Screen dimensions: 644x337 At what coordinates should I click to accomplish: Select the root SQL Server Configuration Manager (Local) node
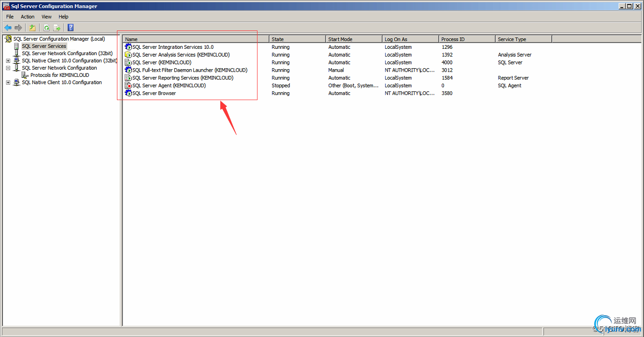pos(59,39)
